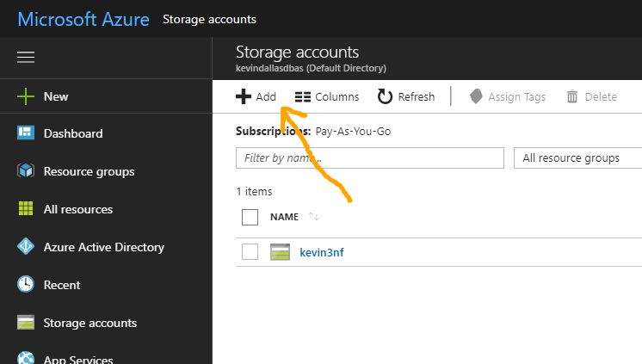Viewport: 642px width, 364px height.
Task: Click the All resources grid icon
Action: pos(26,208)
